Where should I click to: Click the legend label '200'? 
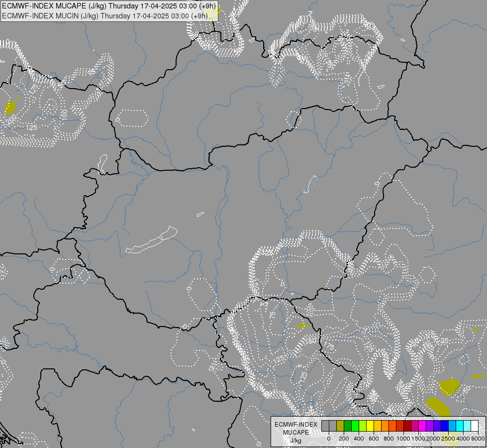(344, 439)
